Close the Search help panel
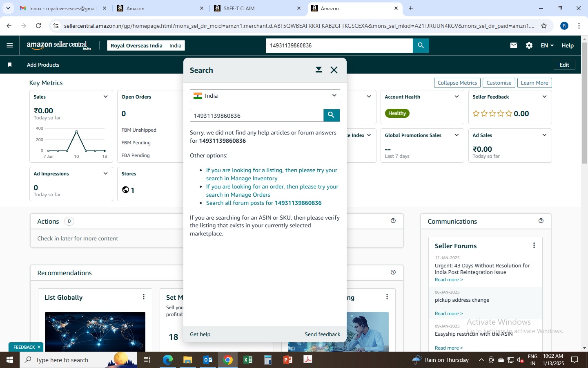This screenshot has height=368, width=588. click(x=334, y=70)
